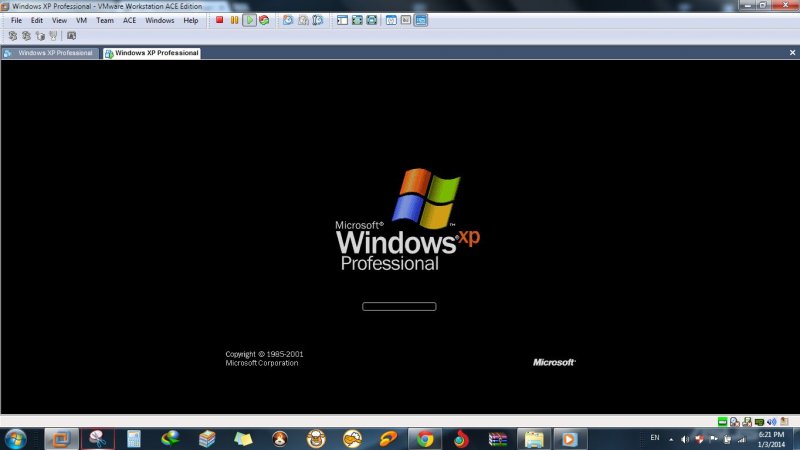Click the first ACE toolbar icon
The height and width of the screenshot is (450, 800).
click(x=13, y=36)
